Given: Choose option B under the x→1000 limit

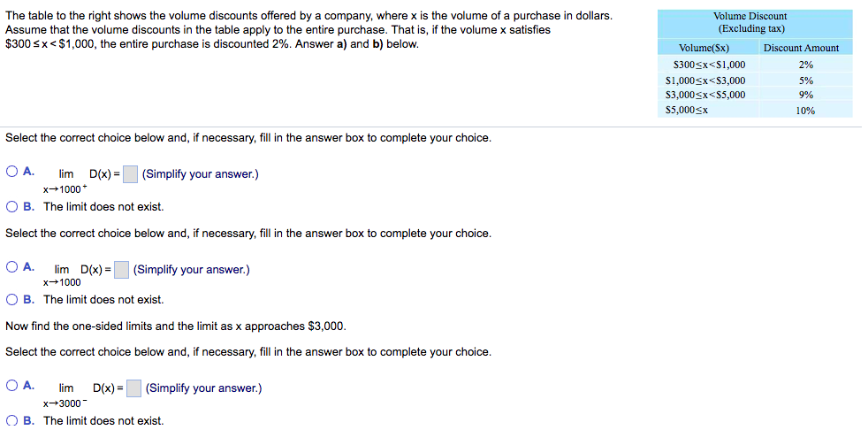Looking at the screenshot, I should (12, 300).
